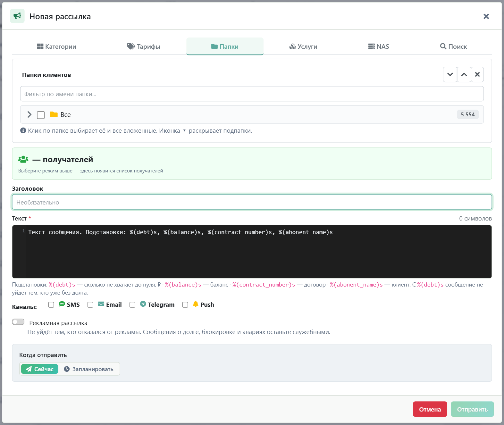Screen dimensions: 504x425
Task: Enable the Email channel checkbox
Action: (x=90, y=304)
